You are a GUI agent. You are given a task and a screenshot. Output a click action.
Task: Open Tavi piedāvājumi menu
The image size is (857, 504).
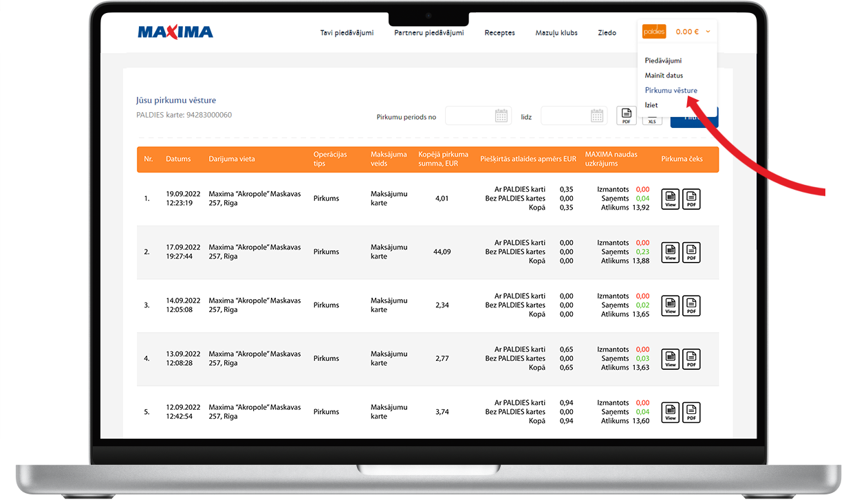coord(347,32)
